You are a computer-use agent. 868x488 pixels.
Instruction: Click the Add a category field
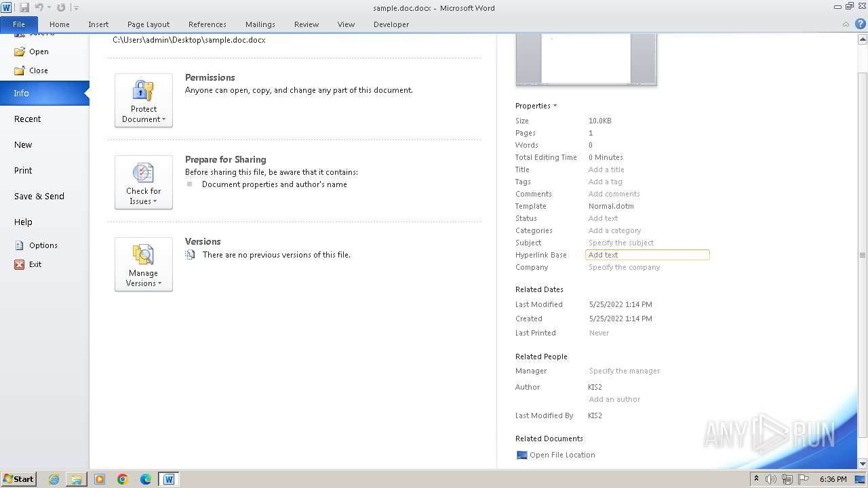click(614, 230)
